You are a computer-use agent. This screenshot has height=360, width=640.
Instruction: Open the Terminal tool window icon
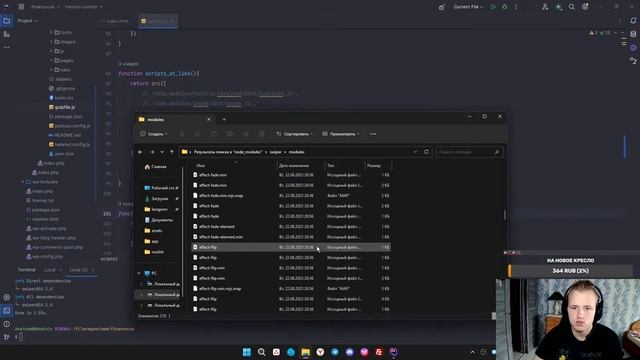[7, 311]
